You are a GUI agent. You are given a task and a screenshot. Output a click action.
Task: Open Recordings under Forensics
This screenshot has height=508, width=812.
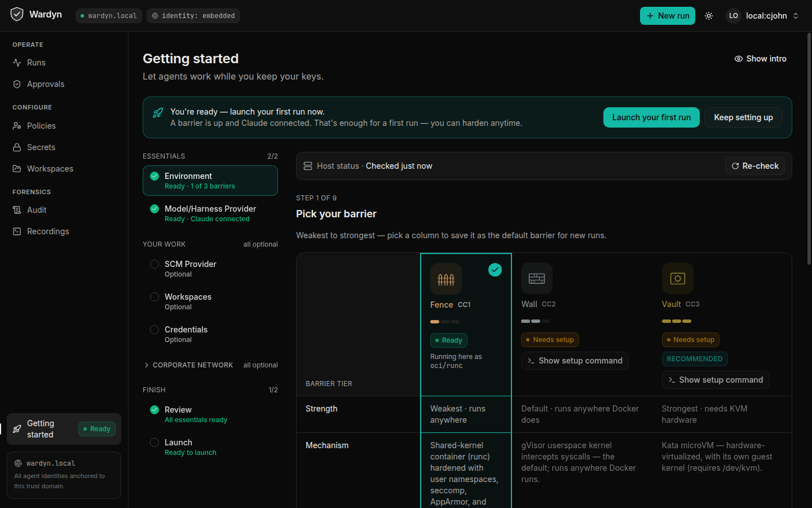coord(64,231)
